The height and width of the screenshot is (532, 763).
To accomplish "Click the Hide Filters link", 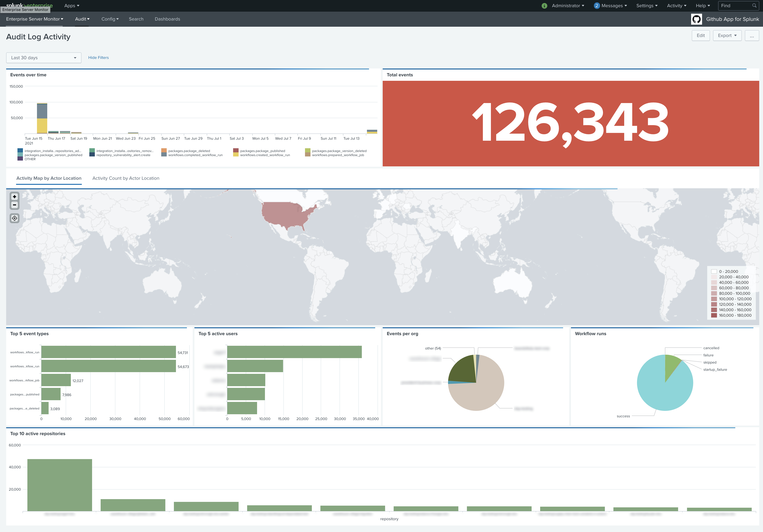I will (98, 58).
